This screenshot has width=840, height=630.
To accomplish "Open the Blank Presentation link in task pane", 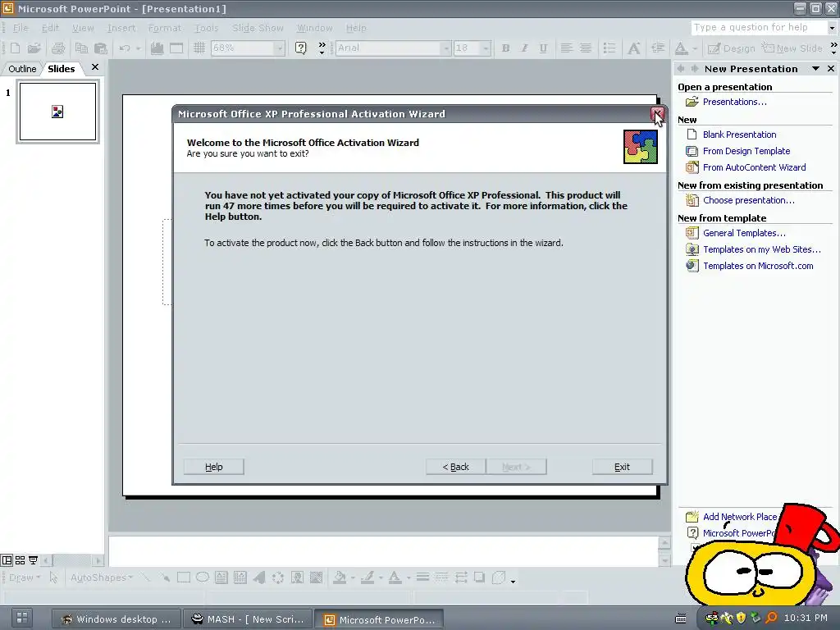I will click(739, 135).
